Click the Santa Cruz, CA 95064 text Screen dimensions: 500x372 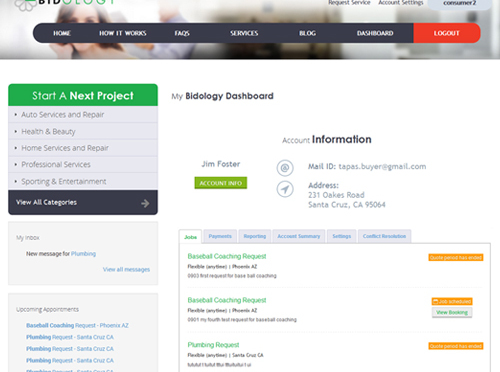(x=347, y=205)
